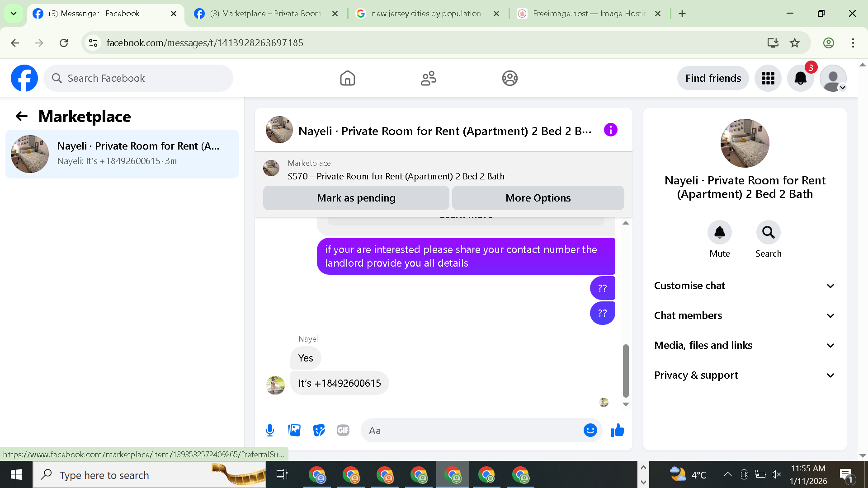Switch to the Marketplace – Private Room tab
The width and height of the screenshot is (868, 488).
pos(267,14)
